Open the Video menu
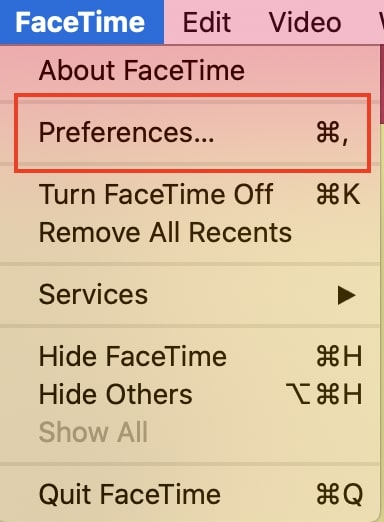Screen dimensions: 384x522 click(x=305, y=22)
